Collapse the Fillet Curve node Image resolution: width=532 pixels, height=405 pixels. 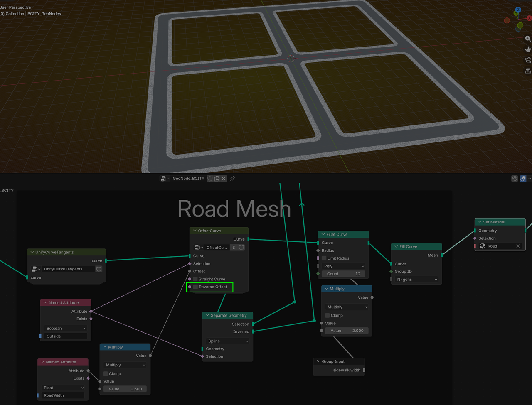coord(323,234)
